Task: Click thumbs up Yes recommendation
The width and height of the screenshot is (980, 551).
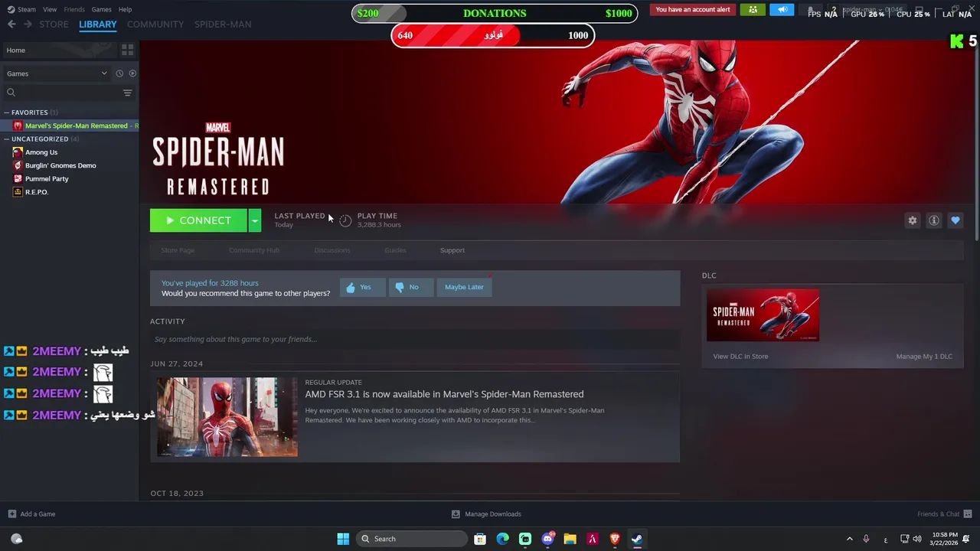Action: (x=362, y=287)
